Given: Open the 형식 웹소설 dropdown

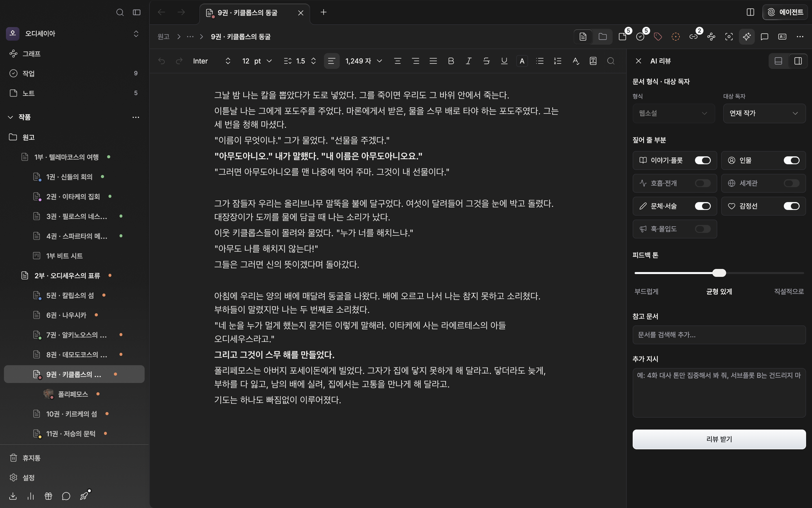Looking at the screenshot, I should coord(673,113).
